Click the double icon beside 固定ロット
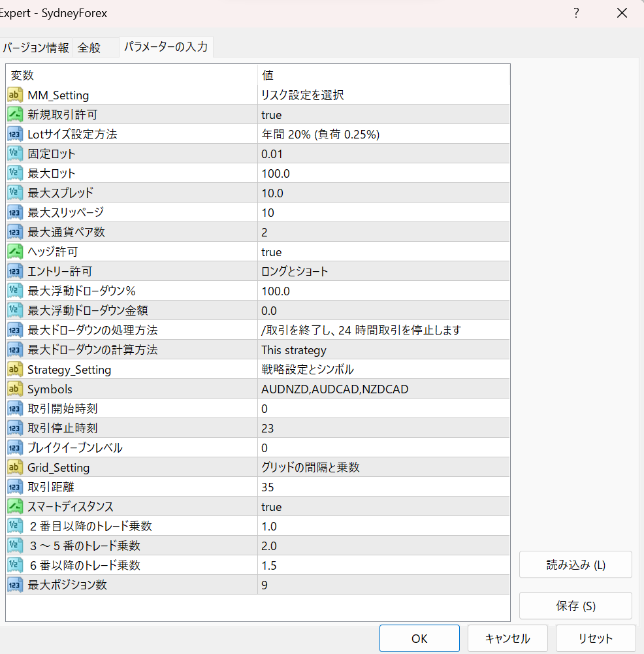 (14, 154)
